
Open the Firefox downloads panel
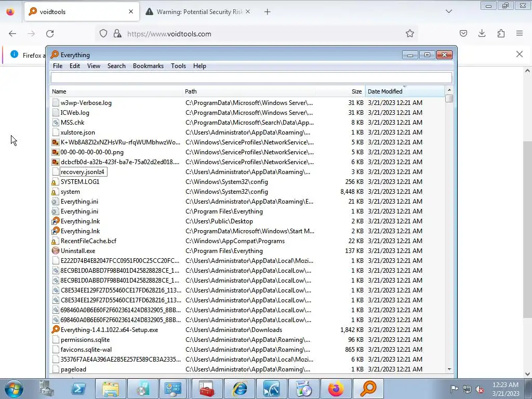[x=482, y=33]
